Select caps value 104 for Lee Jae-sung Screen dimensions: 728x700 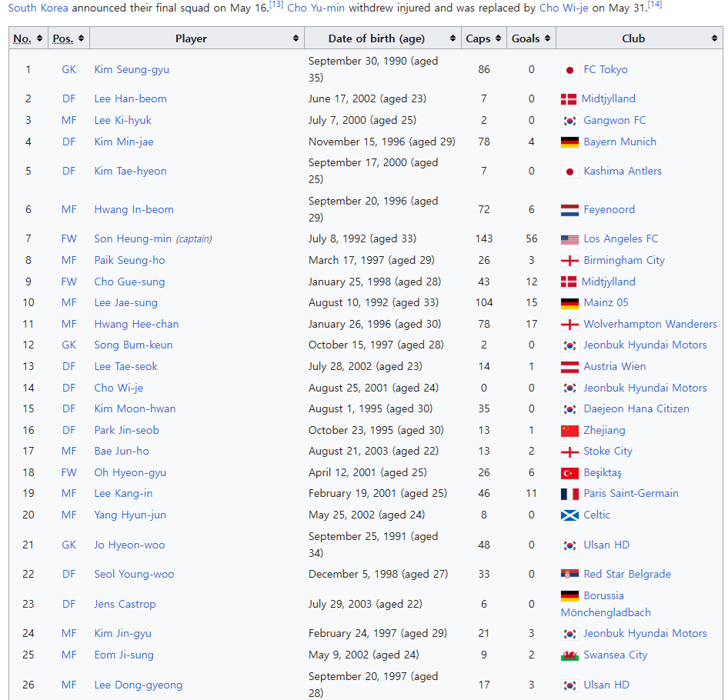tap(484, 302)
